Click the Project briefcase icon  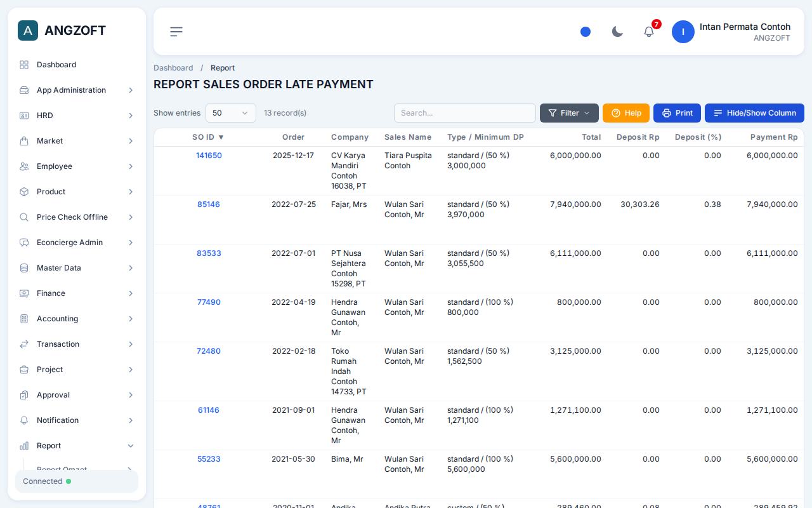click(24, 370)
